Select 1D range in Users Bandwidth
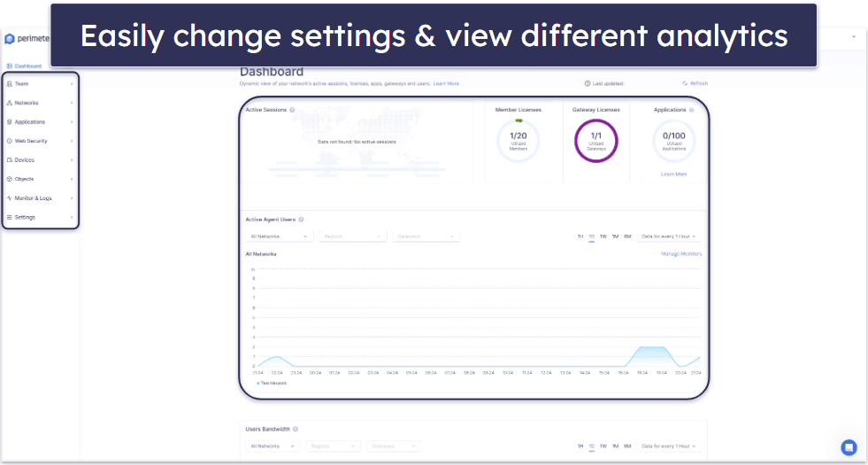Image resolution: width=868 pixels, height=465 pixels. pos(592,446)
